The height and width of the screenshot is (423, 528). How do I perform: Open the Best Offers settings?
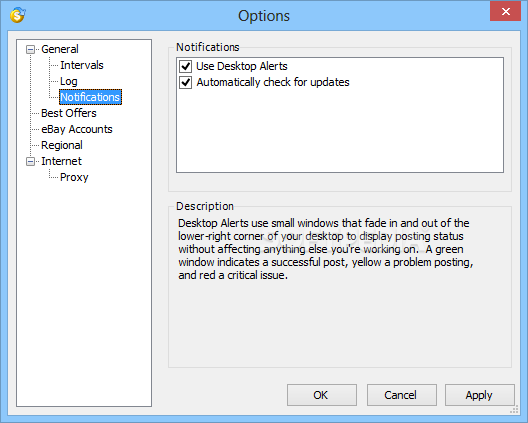[69, 113]
